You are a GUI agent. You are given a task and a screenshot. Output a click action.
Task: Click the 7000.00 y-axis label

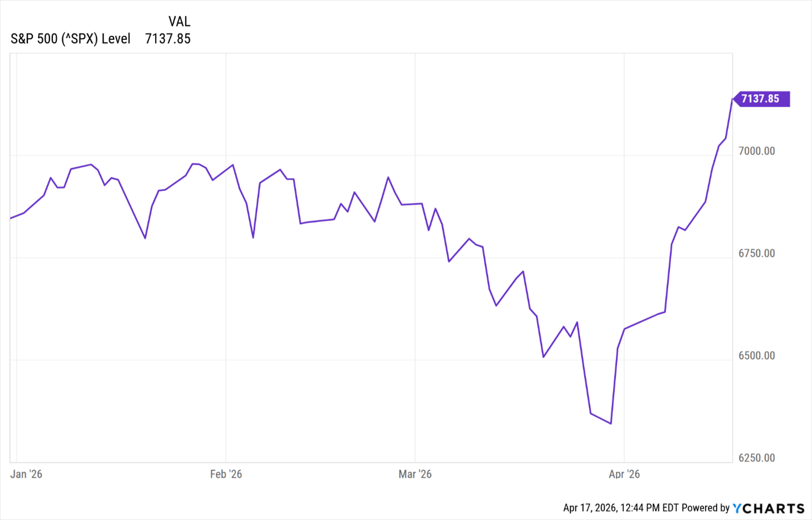[756, 151]
